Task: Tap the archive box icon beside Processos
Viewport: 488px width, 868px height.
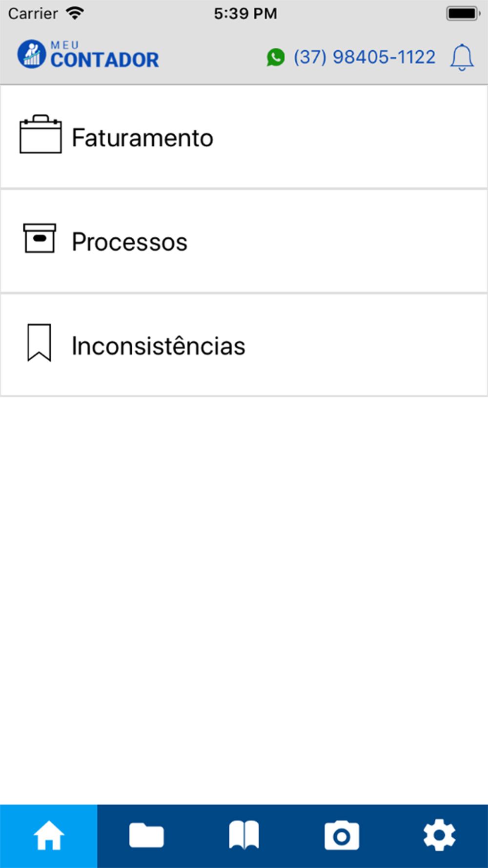Action: 40,238
